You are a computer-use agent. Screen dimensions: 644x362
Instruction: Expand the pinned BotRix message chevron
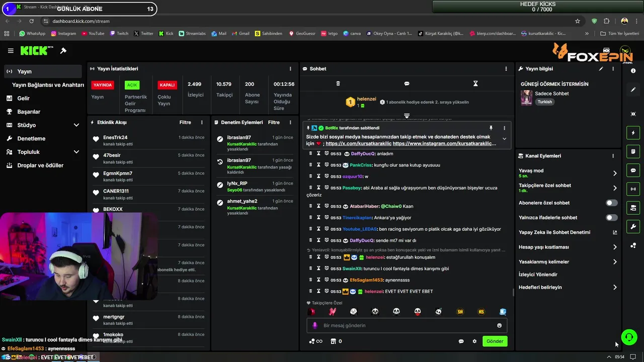tap(504, 139)
